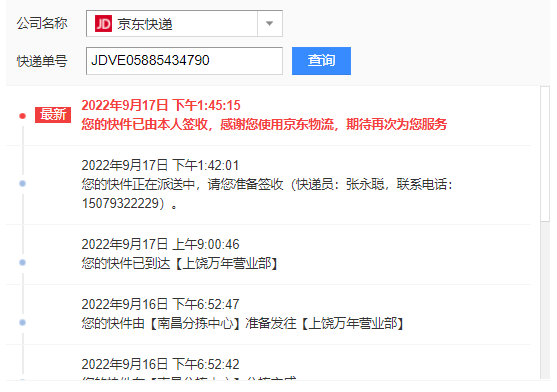Click the courier phone number 15079322229
Screen dimensions: 557x392
click(123, 203)
